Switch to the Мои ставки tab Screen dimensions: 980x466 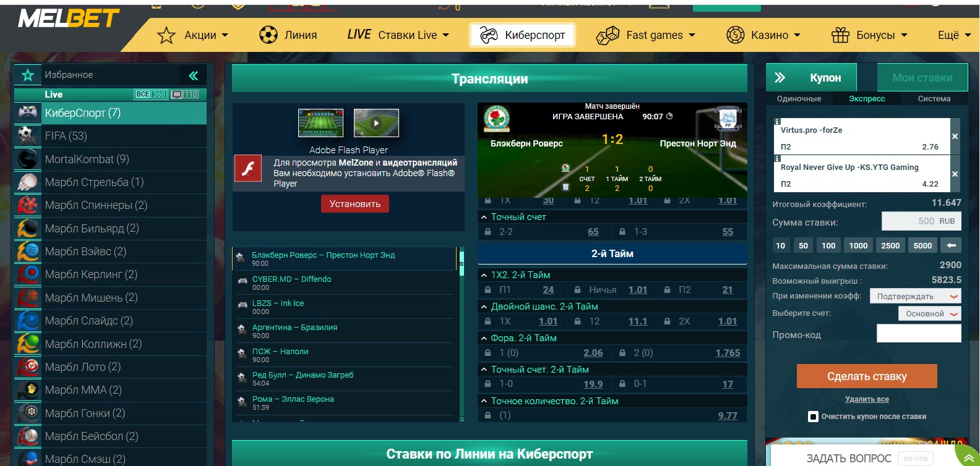(x=922, y=78)
